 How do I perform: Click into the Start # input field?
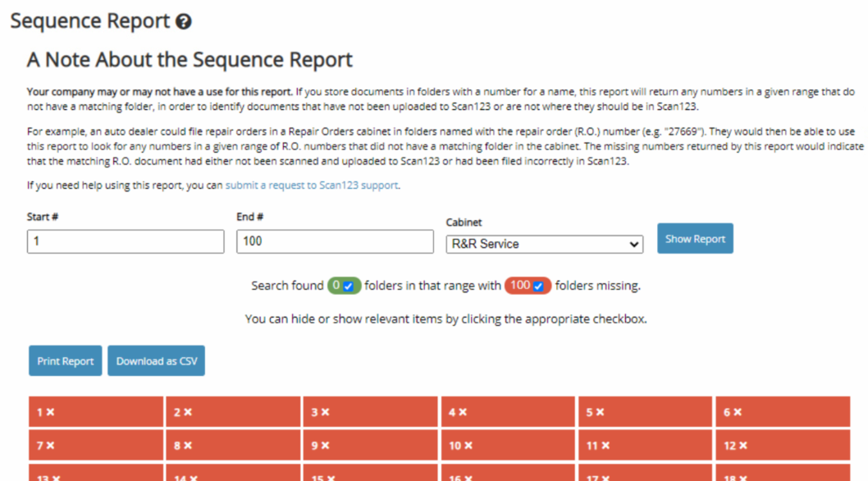click(x=126, y=242)
